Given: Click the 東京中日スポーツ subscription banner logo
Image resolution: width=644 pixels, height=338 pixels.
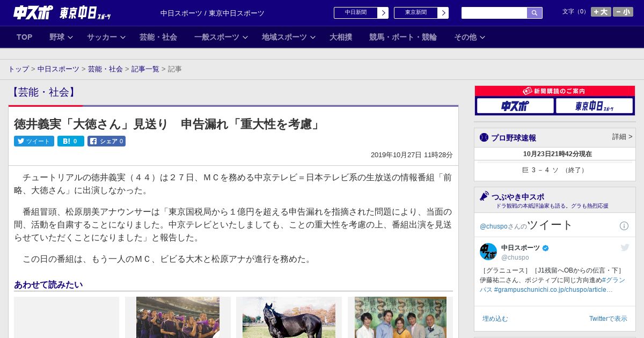Looking at the screenshot, I should (594, 106).
